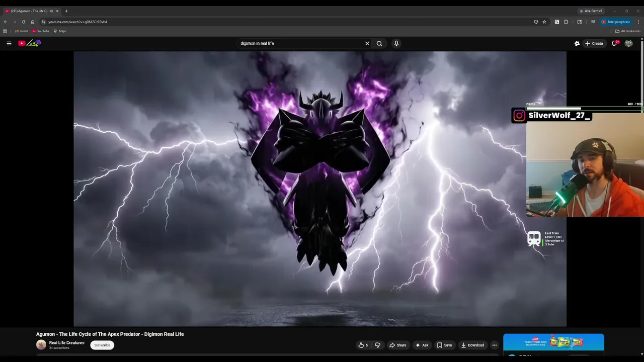Dislike the video with thumbs down

(x=377, y=345)
